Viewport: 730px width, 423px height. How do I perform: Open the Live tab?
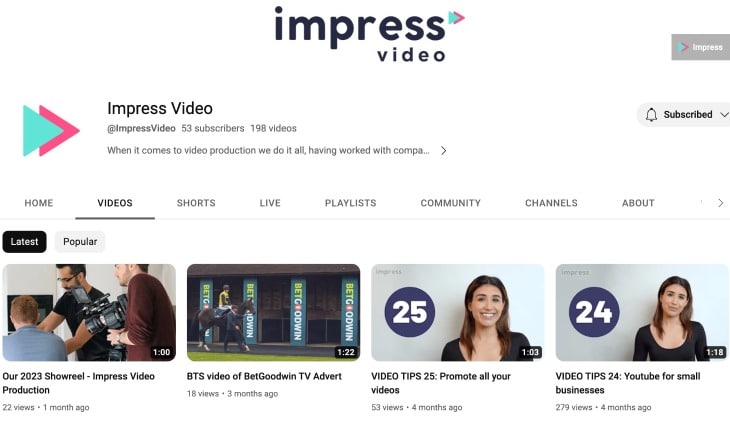[x=270, y=203]
